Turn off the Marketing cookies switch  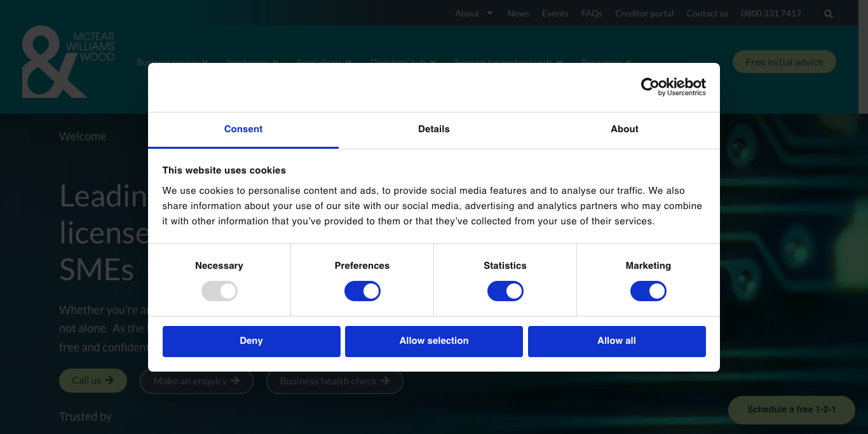pos(648,292)
